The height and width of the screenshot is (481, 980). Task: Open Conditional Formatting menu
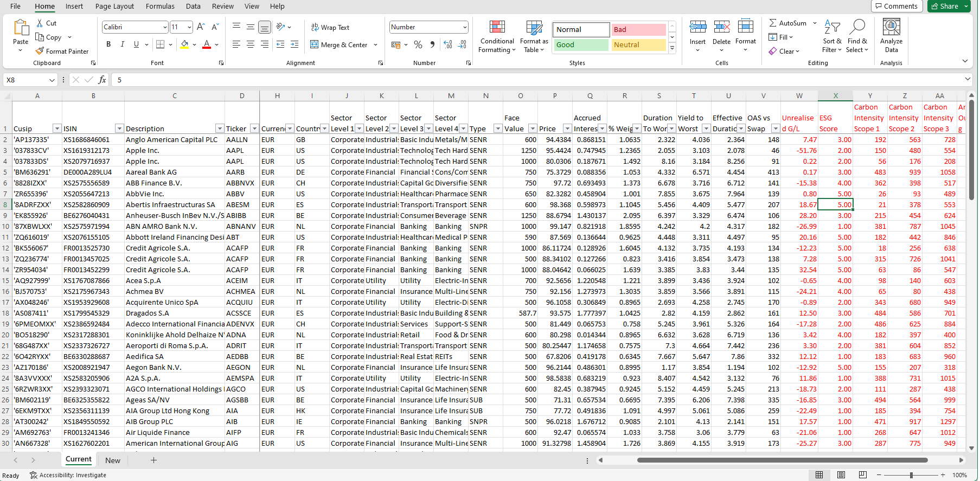pyautogui.click(x=497, y=37)
